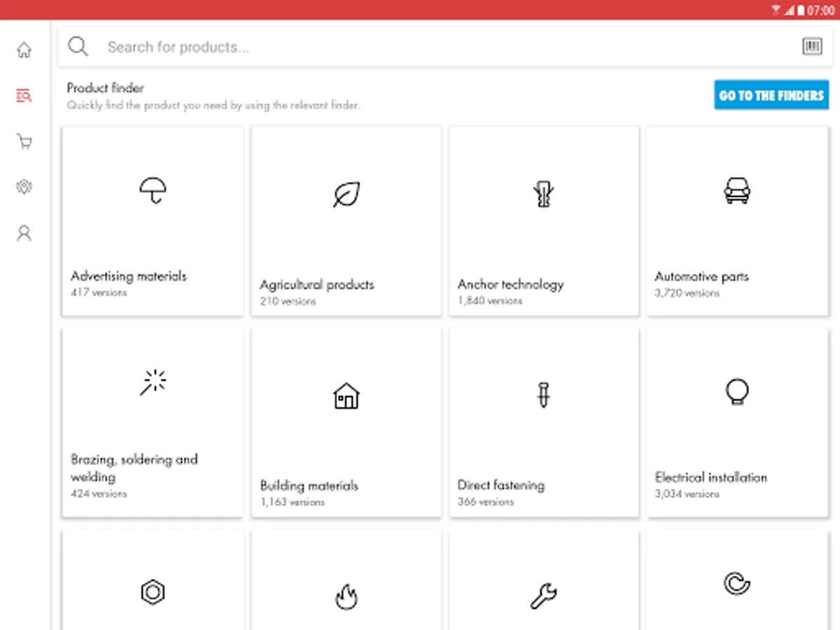Open Building materials category label
Screen dimensions: 840x630
coord(309,486)
